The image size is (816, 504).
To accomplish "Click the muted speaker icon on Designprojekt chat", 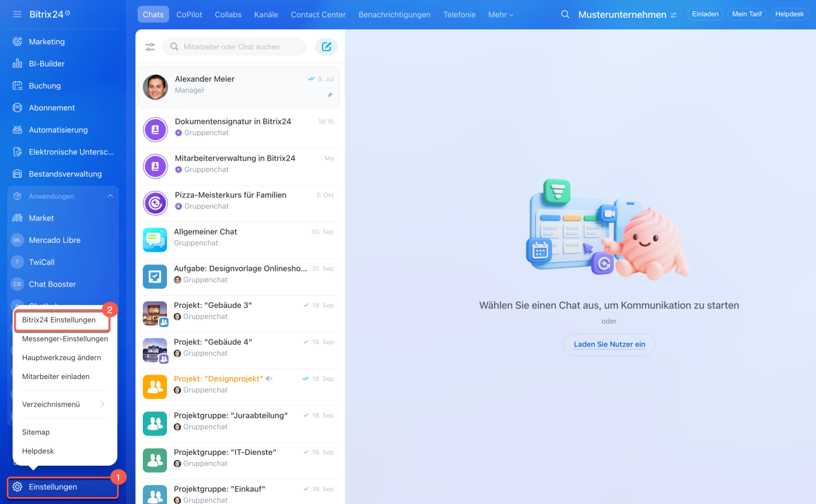I will (269, 378).
